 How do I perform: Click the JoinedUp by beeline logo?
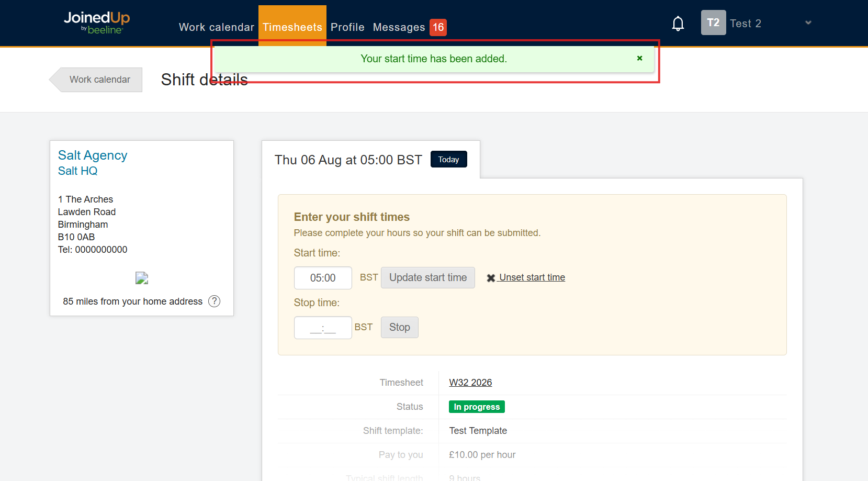click(x=97, y=23)
